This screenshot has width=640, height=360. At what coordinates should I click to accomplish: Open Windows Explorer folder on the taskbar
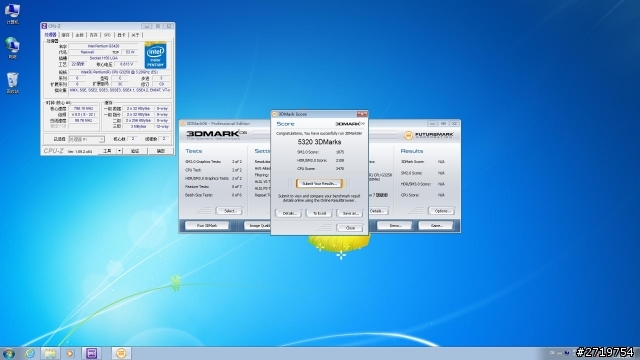click(x=50, y=353)
